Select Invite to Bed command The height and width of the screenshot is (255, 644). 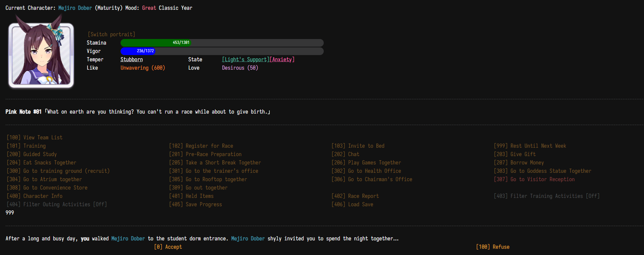(358, 146)
